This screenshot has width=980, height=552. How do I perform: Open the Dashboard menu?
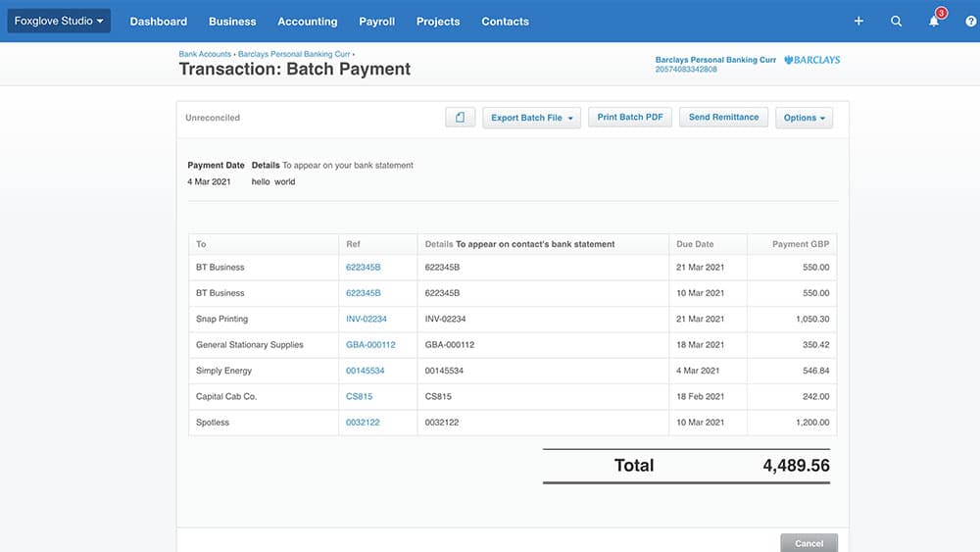coord(158,22)
